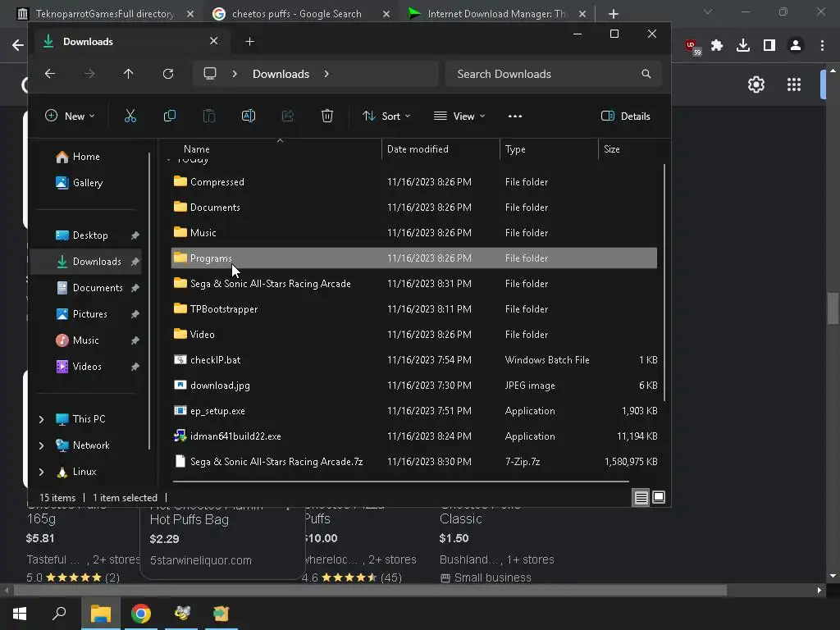Click the Windows Start button
The image size is (840, 630).
click(20, 614)
